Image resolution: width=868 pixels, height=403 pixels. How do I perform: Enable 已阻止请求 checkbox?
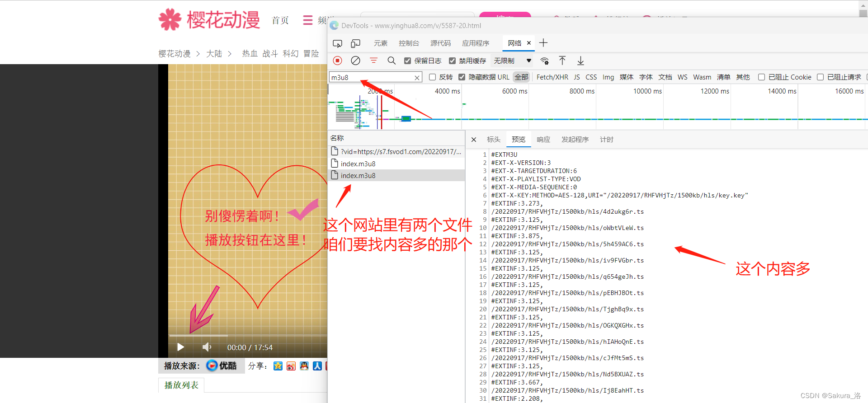[820, 77]
